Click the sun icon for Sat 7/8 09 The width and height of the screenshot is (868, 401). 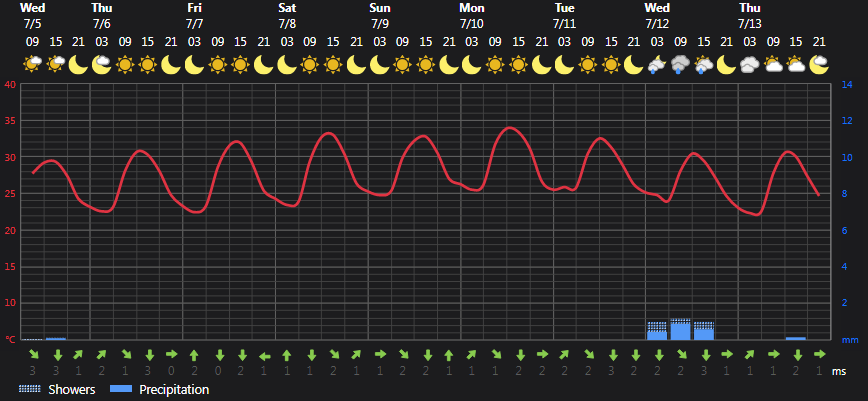tap(310, 64)
